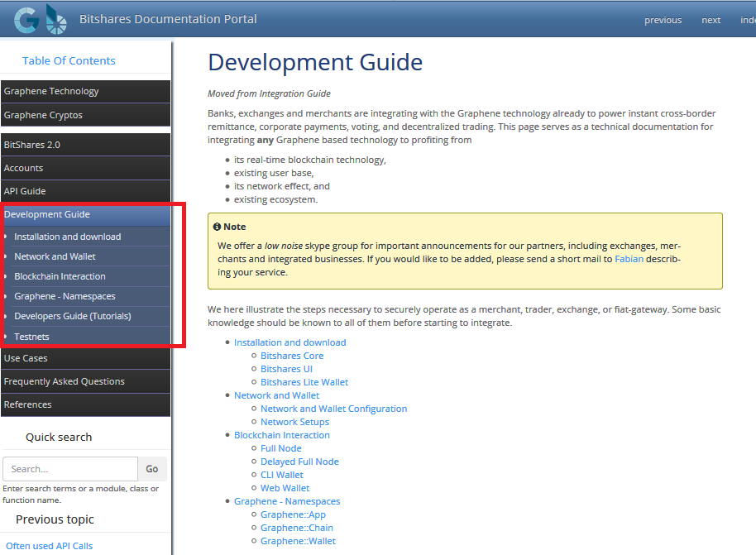Image resolution: width=756 pixels, height=555 pixels.
Task: Click the 'Moved from Integration Guide' text
Action: pos(269,93)
